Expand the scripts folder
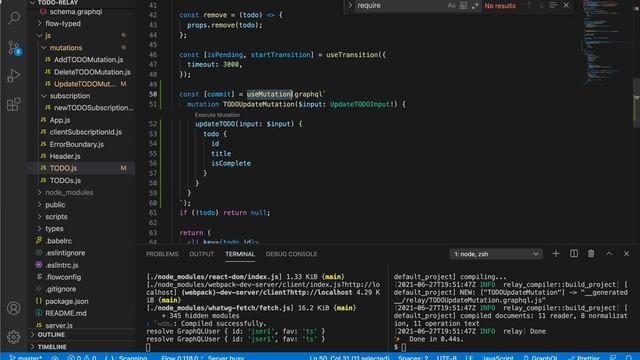Image resolution: width=640 pixels, height=360 pixels. pyautogui.click(x=56, y=217)
